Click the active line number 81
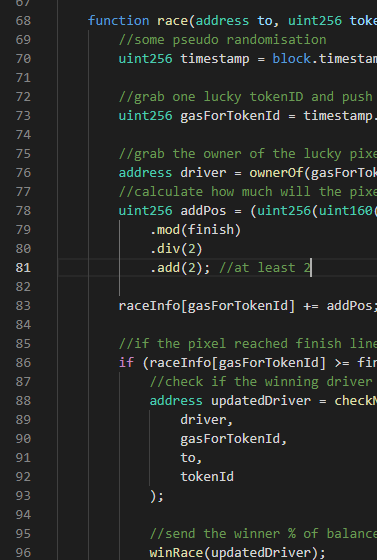The image size is (377, 560). (23, 268)
